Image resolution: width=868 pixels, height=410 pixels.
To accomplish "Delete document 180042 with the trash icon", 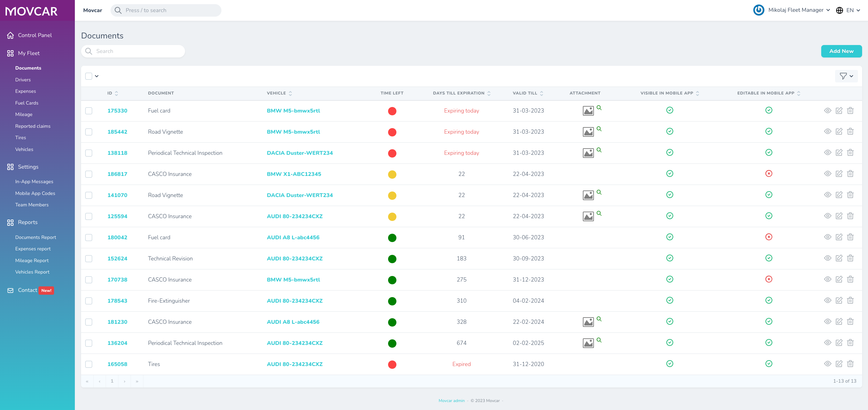I will [x=850, y=237].
